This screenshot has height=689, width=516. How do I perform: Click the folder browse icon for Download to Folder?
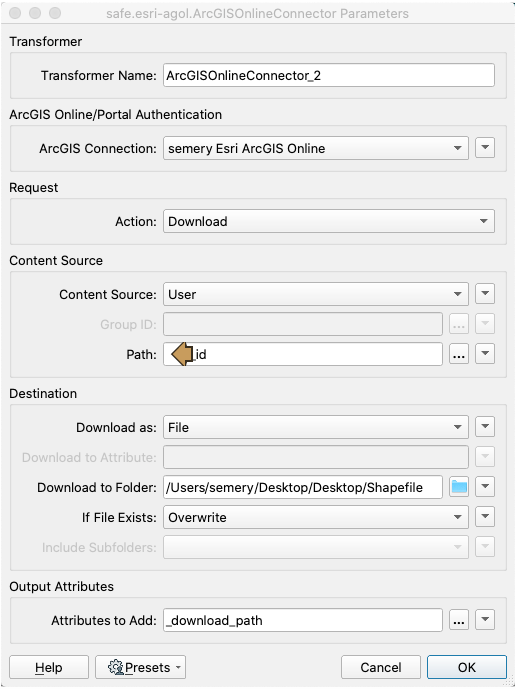tap(459, 487)
